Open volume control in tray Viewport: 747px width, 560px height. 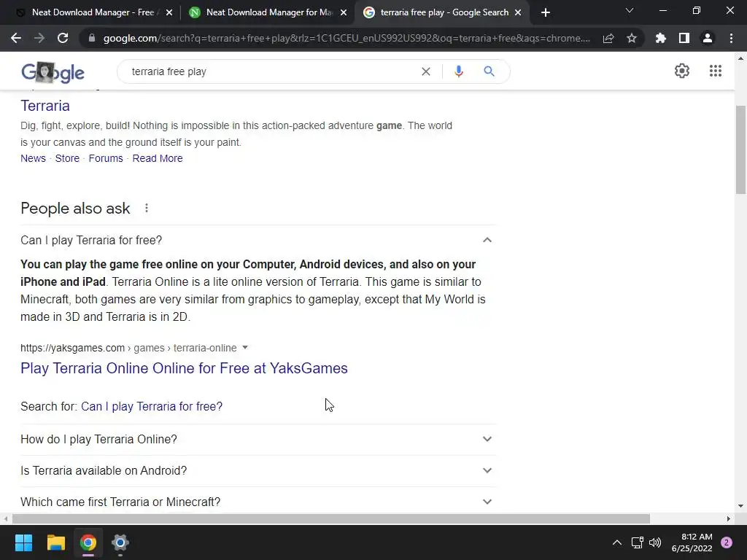655,542
